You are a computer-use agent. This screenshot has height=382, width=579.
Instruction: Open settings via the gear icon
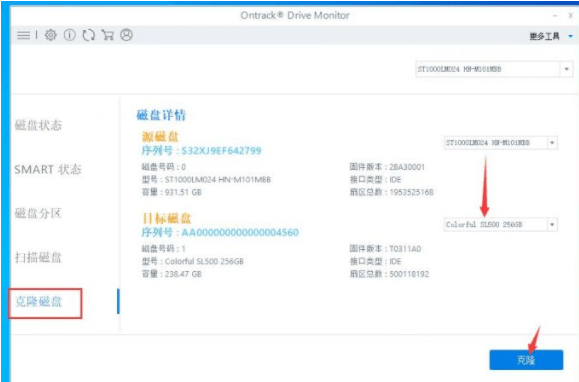tap(51, 35)
